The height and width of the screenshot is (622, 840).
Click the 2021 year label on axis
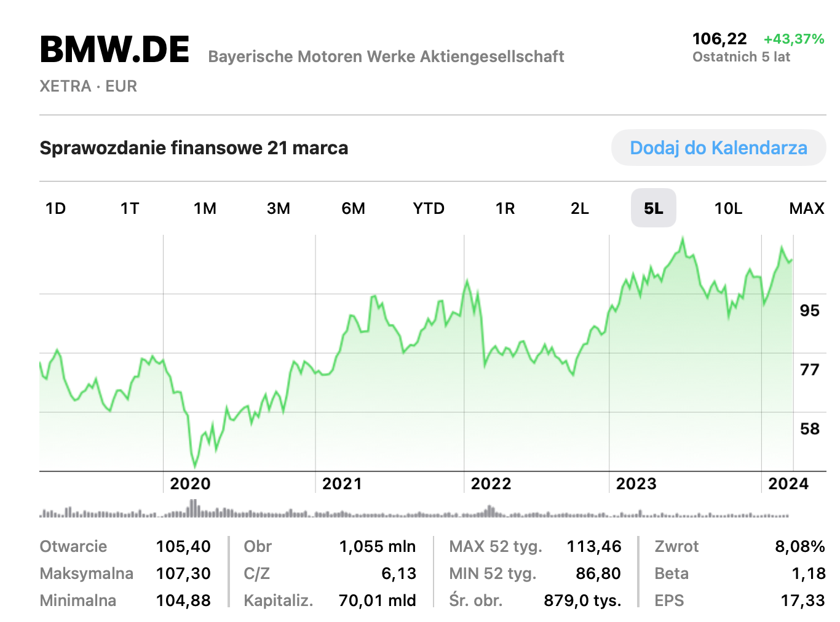coord(342,484)
